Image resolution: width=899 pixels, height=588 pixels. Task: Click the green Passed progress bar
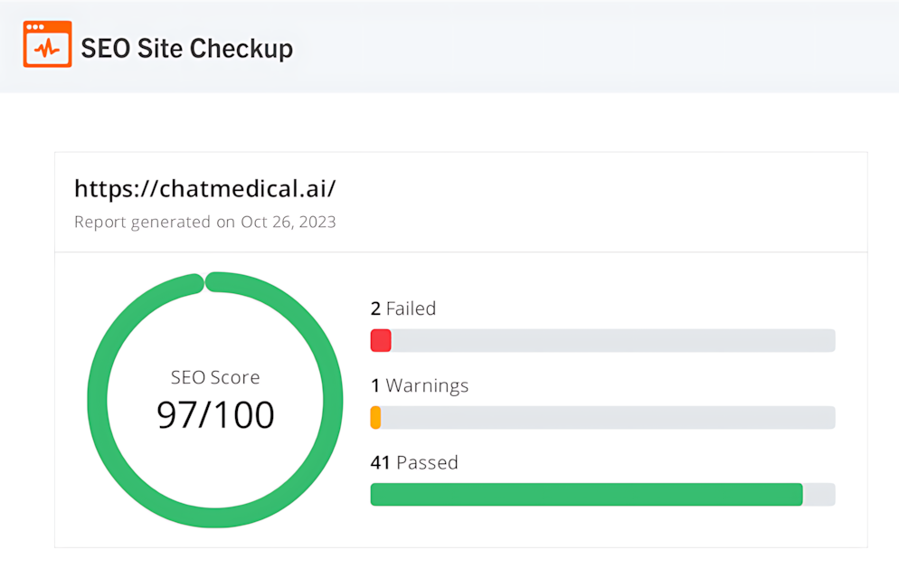pos(586,494)
